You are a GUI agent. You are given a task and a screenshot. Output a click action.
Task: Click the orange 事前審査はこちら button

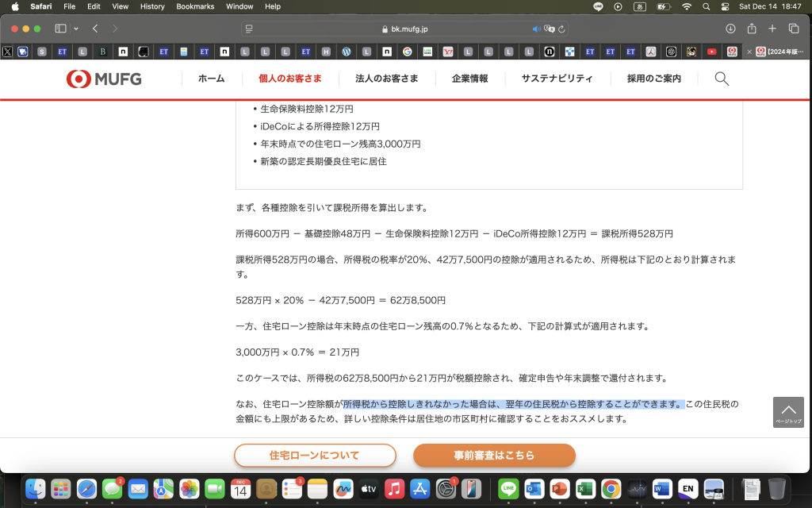pyautogui.click(x=494, y=456)
